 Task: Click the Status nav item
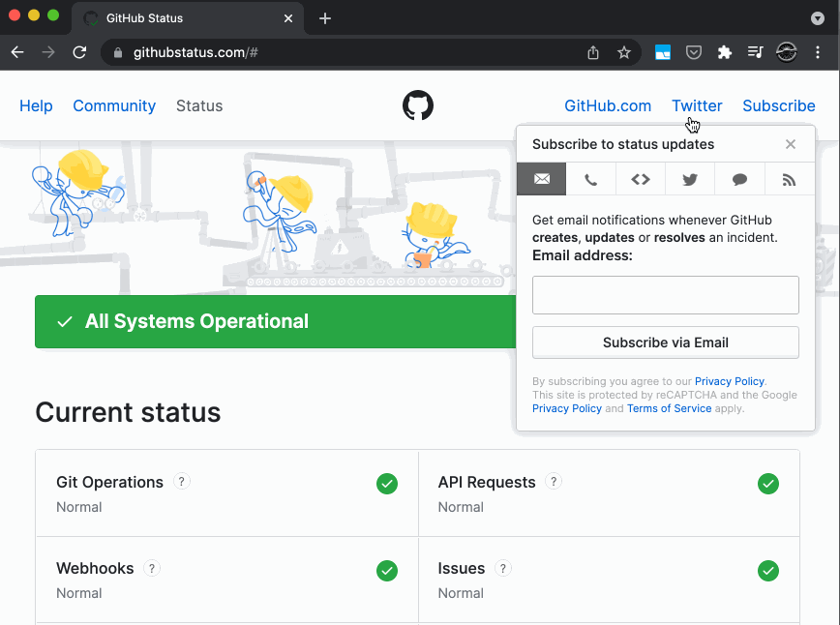199,106
